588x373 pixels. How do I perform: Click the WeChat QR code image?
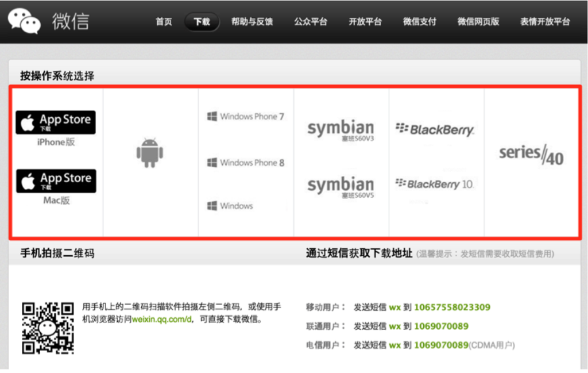[x=48, y=328]
